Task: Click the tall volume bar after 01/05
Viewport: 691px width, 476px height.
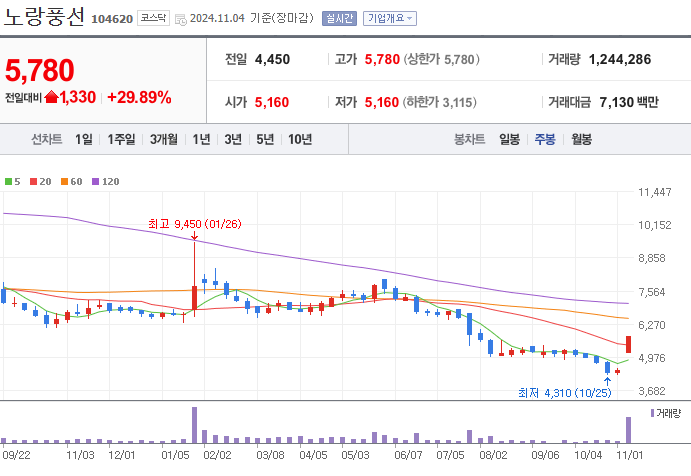Action: tap(194, 425)
